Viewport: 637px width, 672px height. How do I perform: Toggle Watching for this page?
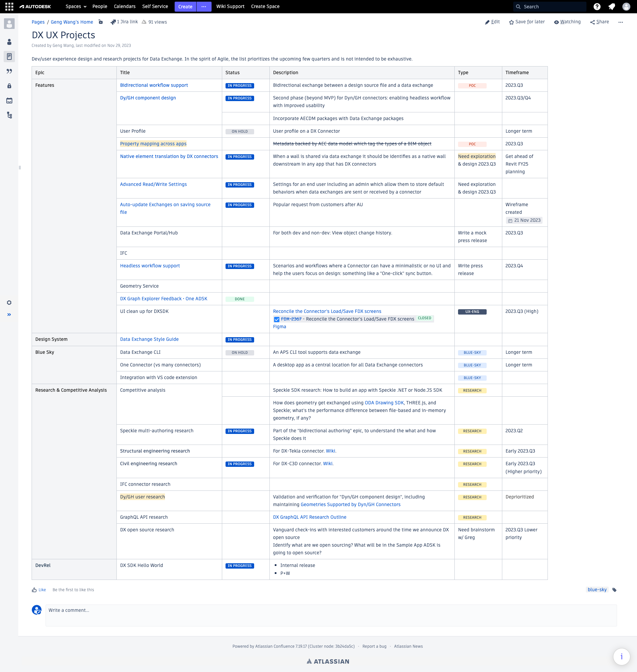pos(567,22)
